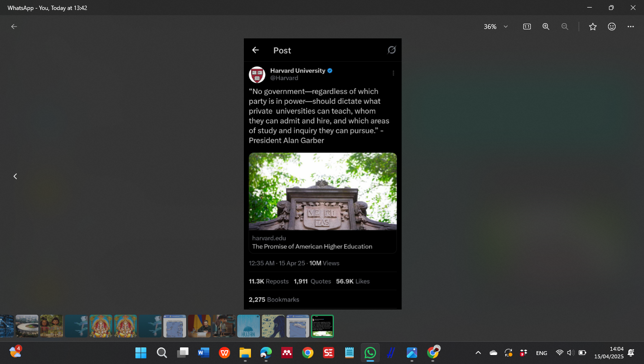Show the previous media item

[x=15, y=176]
